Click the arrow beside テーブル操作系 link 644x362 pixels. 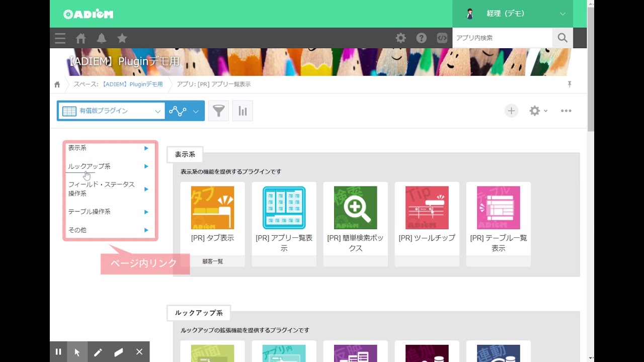(146, 212)
